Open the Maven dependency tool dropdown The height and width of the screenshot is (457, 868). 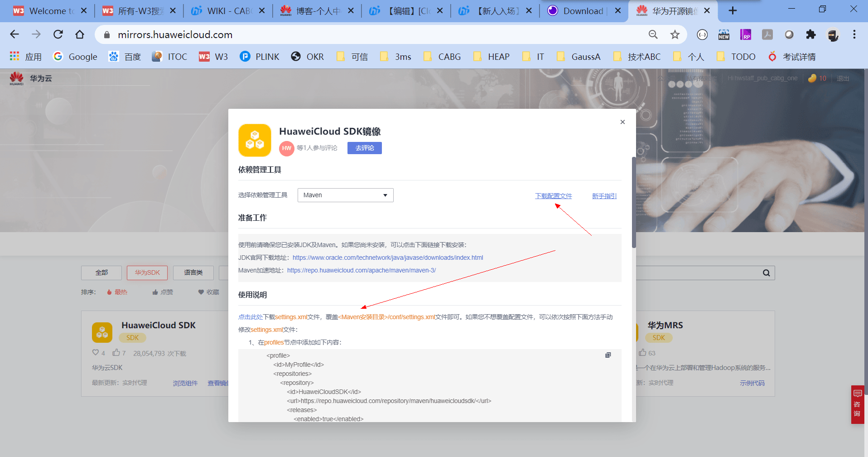(x=345, y=195)
